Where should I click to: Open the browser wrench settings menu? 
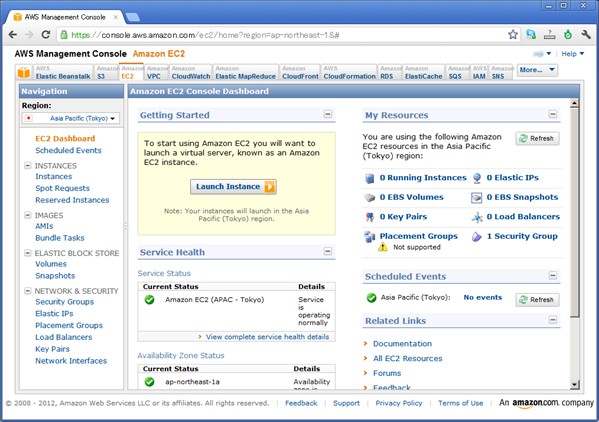(x=586, y=35)
